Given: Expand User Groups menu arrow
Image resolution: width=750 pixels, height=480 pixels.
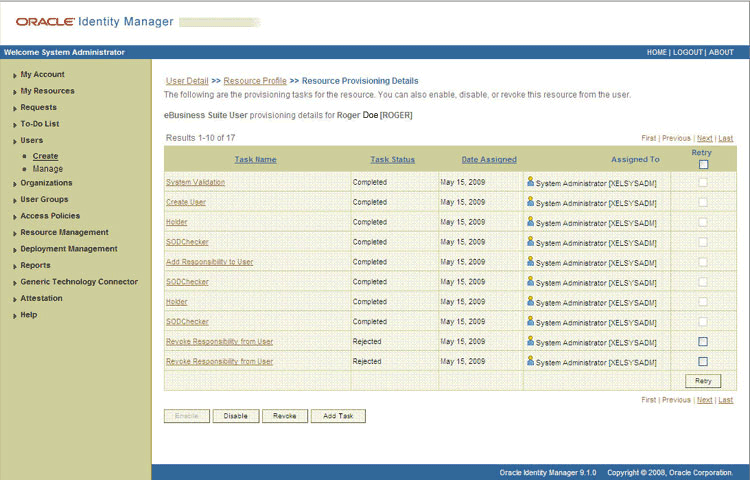Looking at the screenshot, I should click(x=15, y=200).
